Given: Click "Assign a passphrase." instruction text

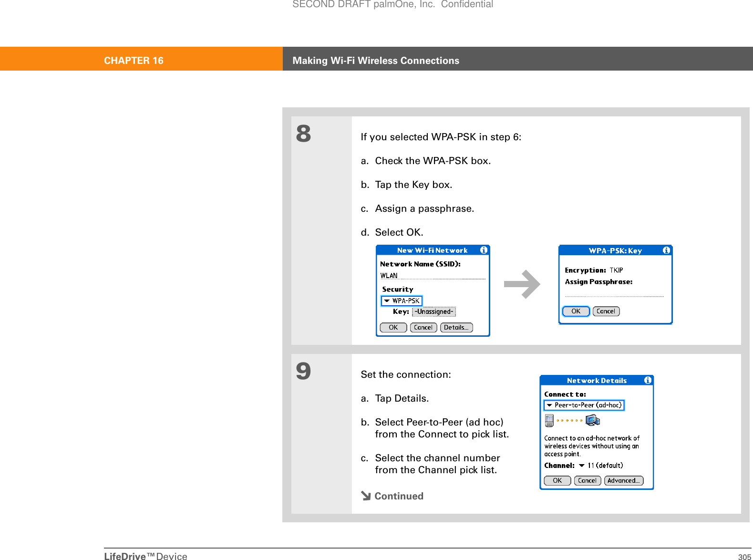Looking at the screenshot, I should pyautogui.click(x=424, y=208).
